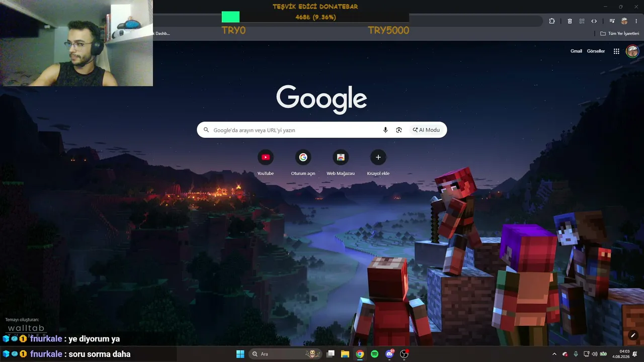Click the code brackets extension icon

point(594,21)
